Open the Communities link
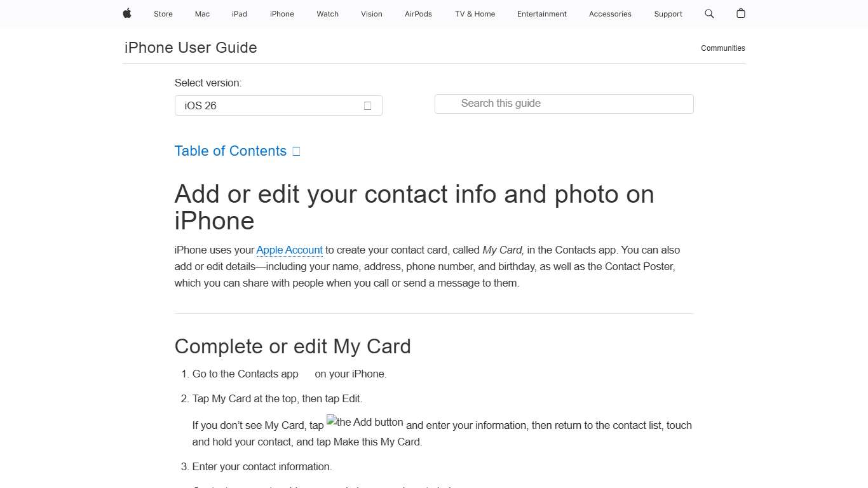This screenshot has width=868, height=488. click(x=722, y=48)
